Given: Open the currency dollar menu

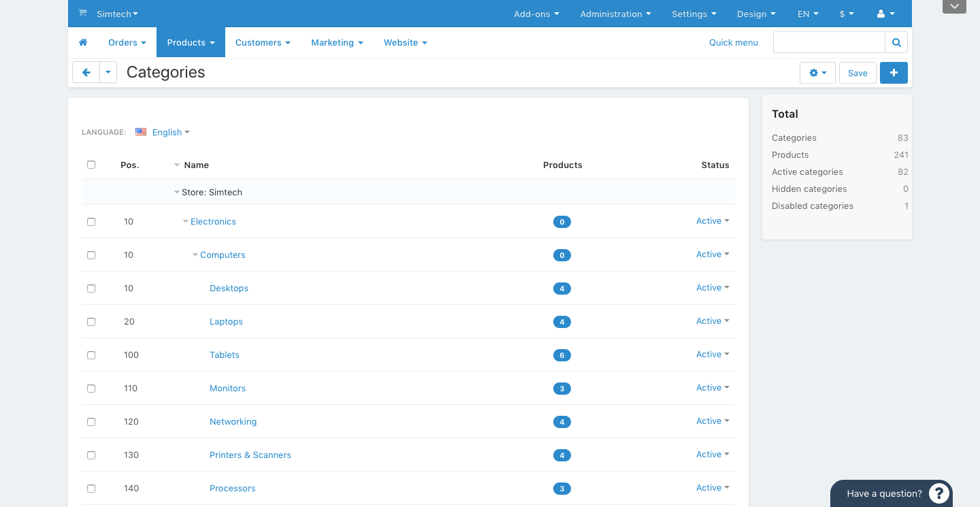Looking at the screenshot, I should (846, 13).
